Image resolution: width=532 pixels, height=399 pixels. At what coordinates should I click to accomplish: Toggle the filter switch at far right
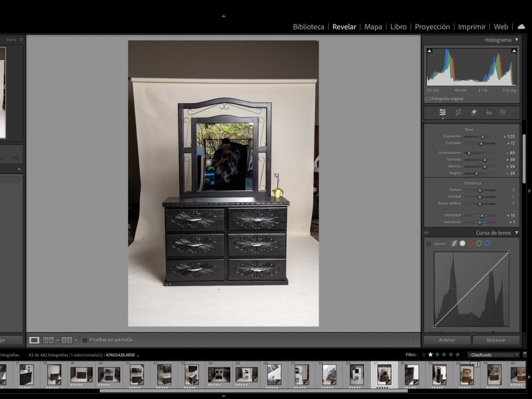525,354
